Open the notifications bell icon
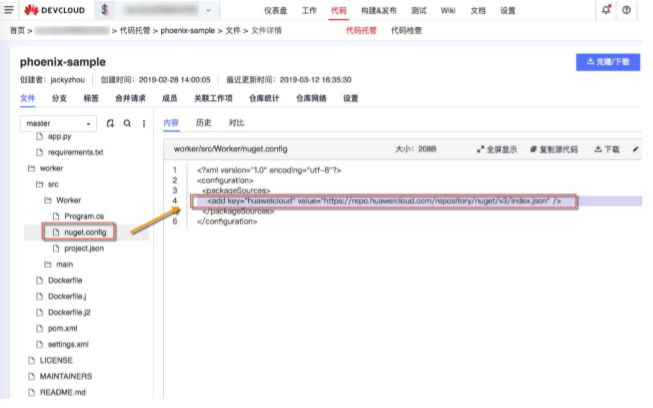The image size is (653, 408). [606, 10]
